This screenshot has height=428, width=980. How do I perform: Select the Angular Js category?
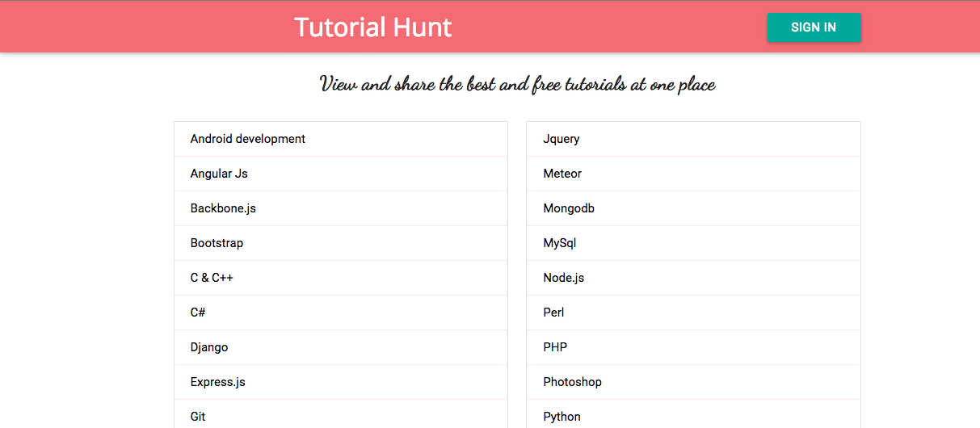click(x=341, y=174)
